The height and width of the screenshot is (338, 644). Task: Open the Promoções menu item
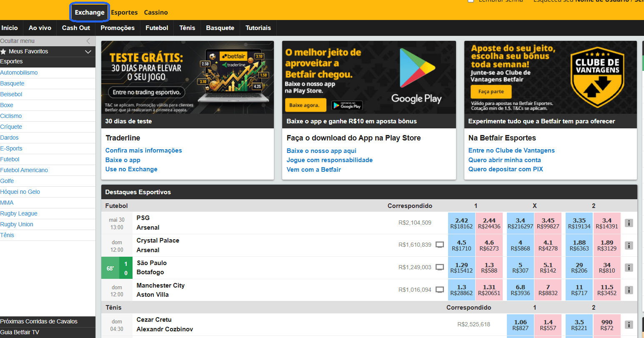[118, 28]
